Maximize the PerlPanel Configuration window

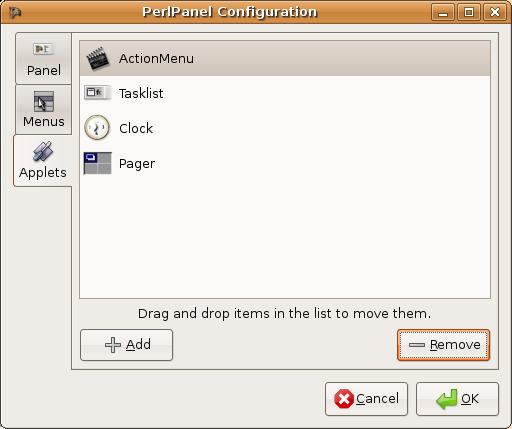pyautogui.click(x=469, y=12)
